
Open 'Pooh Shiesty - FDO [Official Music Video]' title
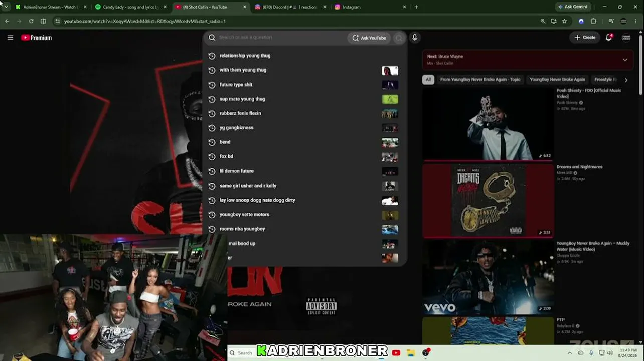click(x=589, y=93)
